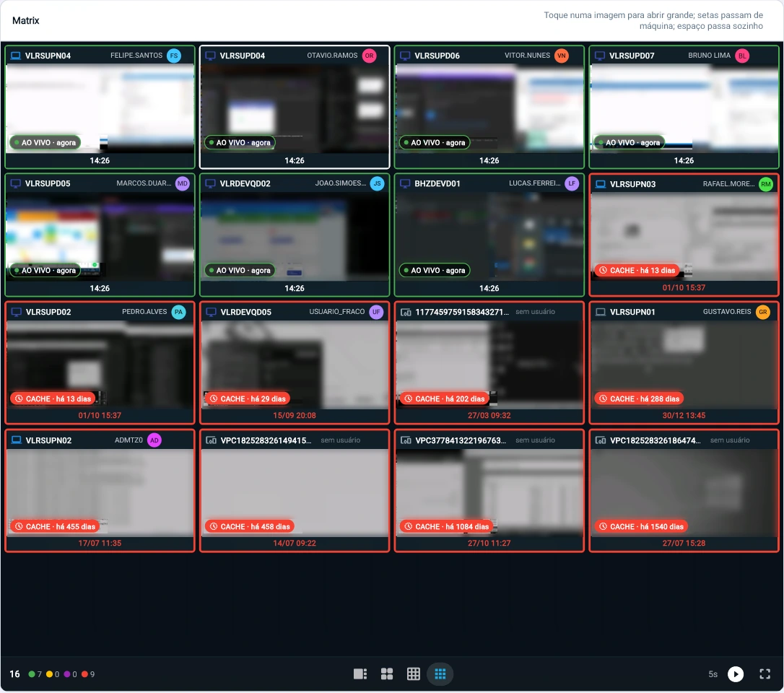Click the LF avatar on BHZDEVD01
The width and height of the screenshot is (784, 693).
[x=572, y=183]
